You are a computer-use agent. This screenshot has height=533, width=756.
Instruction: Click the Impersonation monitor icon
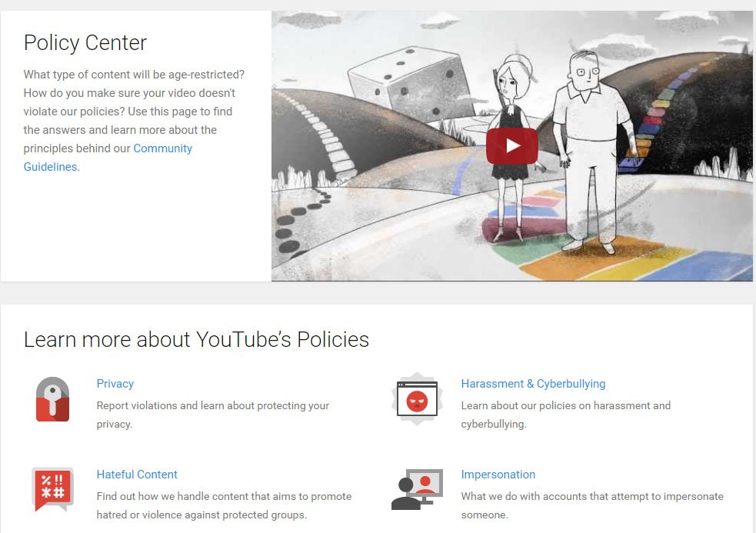click(x=417, y=489)
